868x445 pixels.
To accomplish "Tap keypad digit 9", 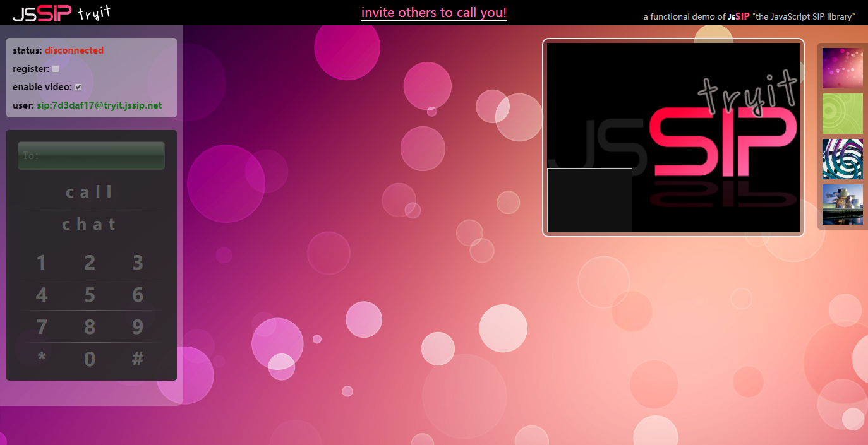I will 138,327.
